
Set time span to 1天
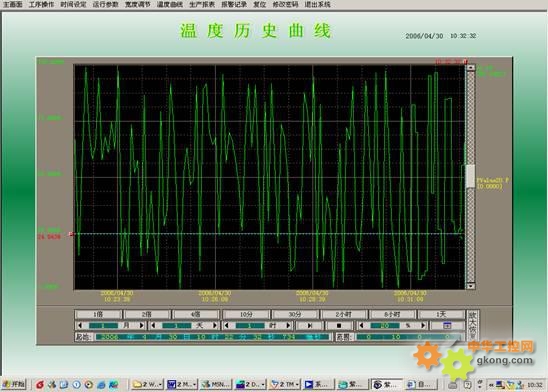(441, 314)
